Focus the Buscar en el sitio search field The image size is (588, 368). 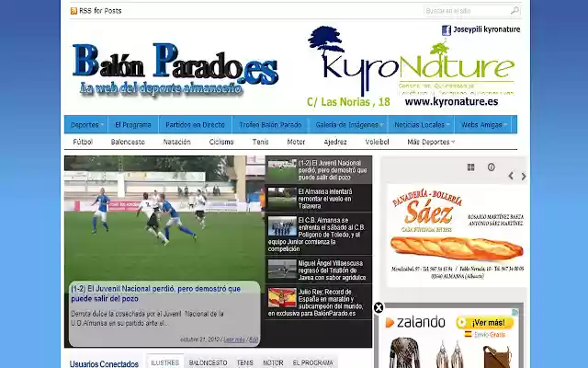[467, 11]
